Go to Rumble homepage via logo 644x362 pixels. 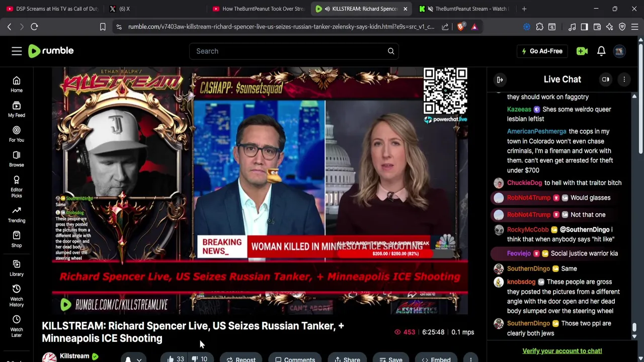click(51, 51)
